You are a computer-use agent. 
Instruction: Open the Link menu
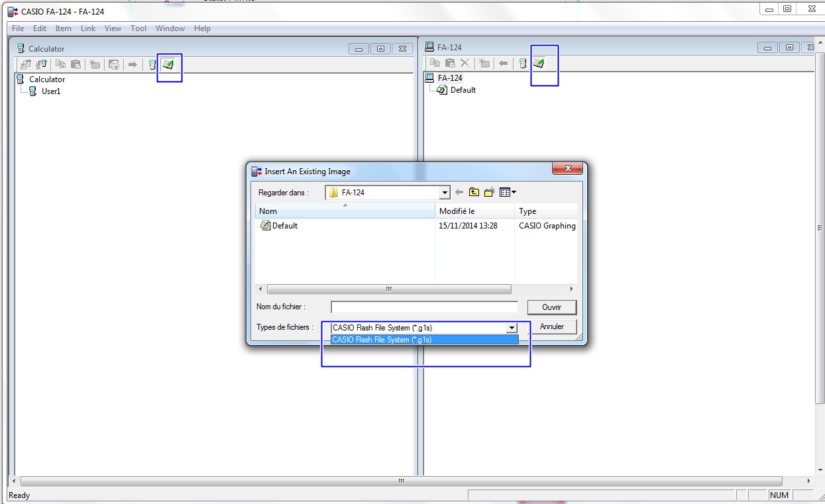[88, 28]
